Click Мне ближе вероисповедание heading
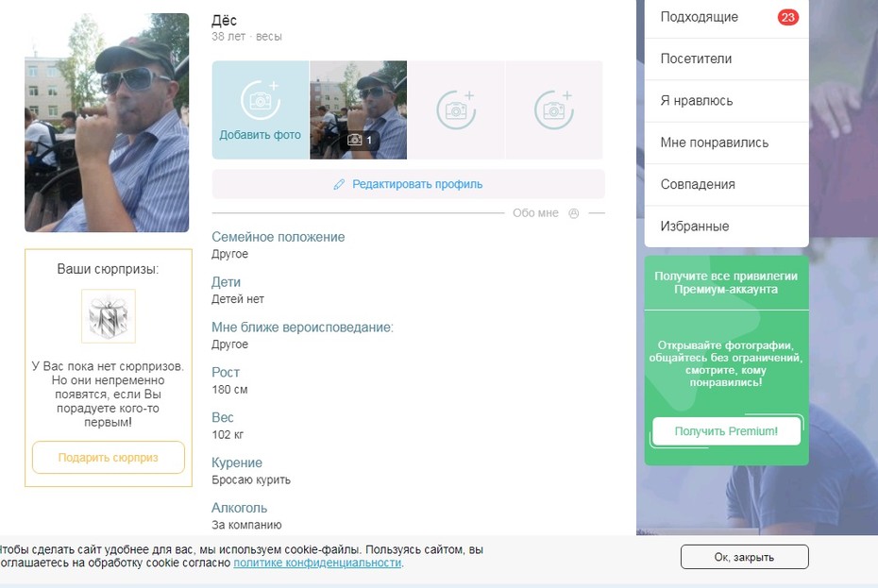 [302, 328]
